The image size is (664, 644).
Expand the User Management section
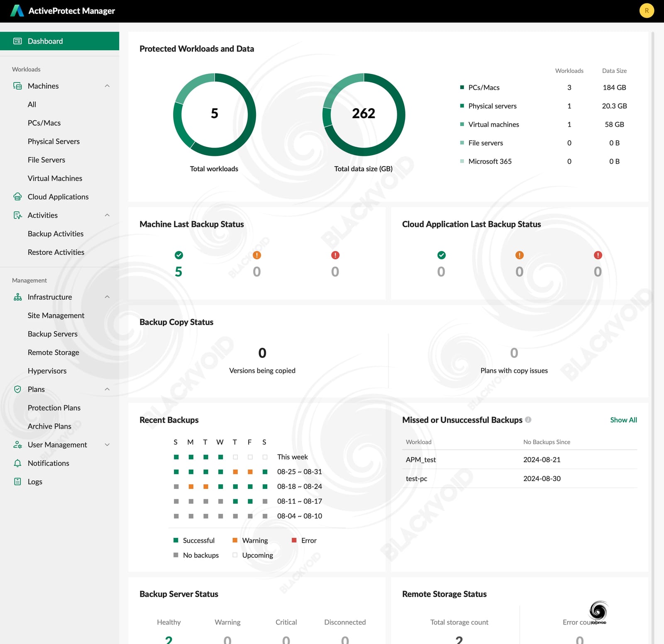click(107, 445)
